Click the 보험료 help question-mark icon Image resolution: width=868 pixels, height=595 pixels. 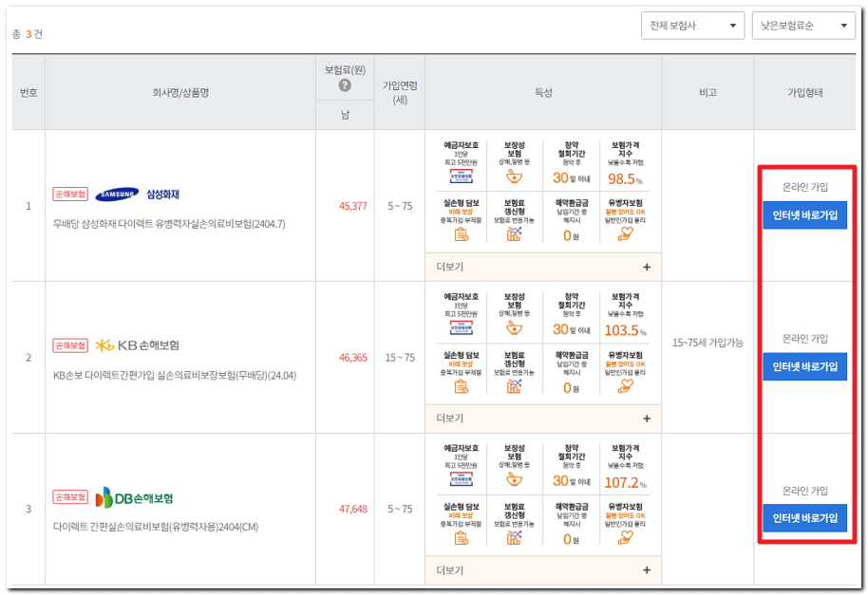[345, 85]
